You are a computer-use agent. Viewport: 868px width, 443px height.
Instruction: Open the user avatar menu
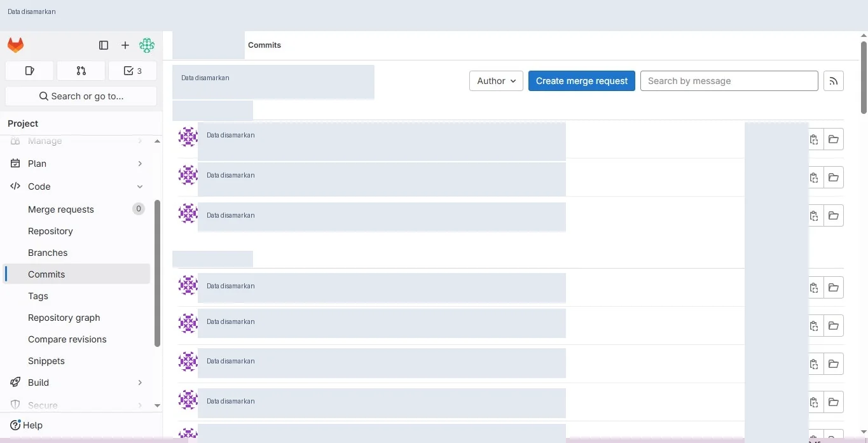(x=147, y=45)
